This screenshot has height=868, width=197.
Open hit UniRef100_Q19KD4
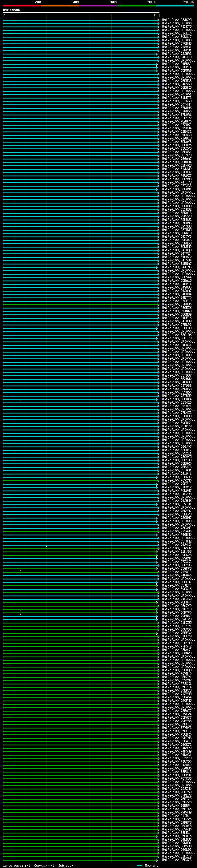(x=177, y=128)
